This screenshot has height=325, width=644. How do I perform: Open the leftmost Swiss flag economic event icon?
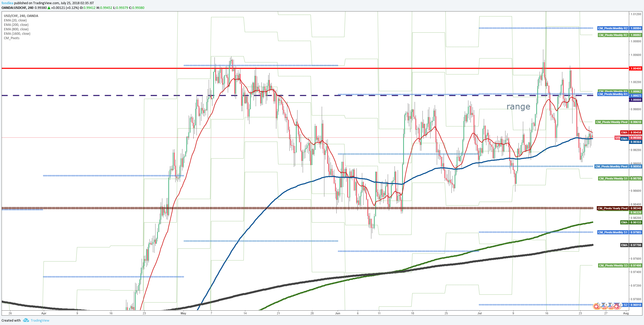pos(596,306)
